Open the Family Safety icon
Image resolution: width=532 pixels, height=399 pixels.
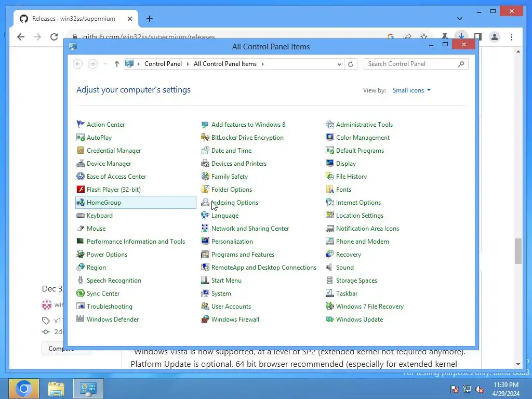(205, 177)
